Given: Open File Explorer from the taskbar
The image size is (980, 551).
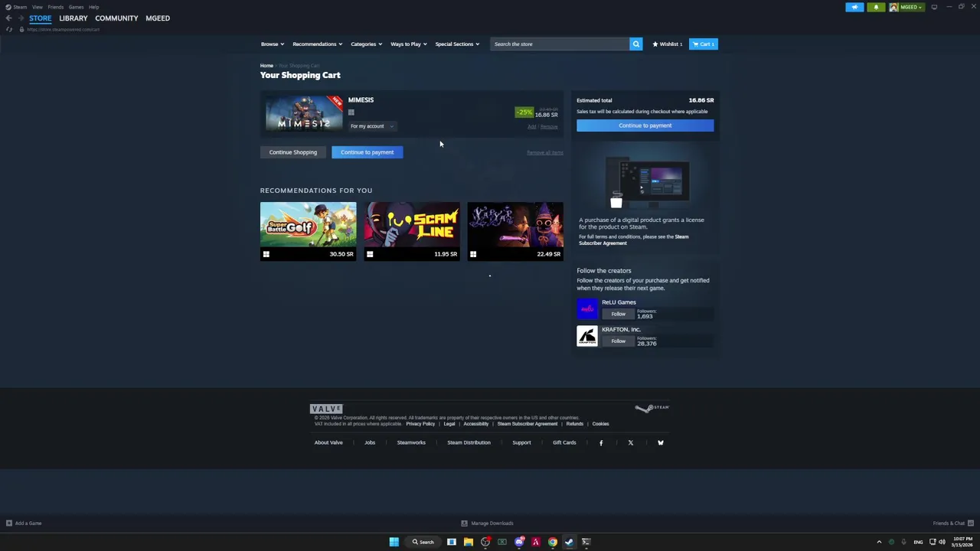Looking at the screenshot, I should (469, 542).
